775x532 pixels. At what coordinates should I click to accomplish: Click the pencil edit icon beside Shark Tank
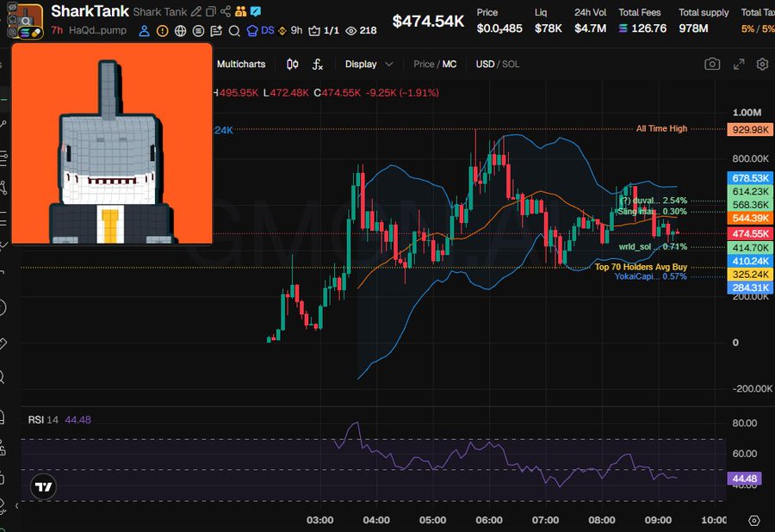(x=196, y=11)
